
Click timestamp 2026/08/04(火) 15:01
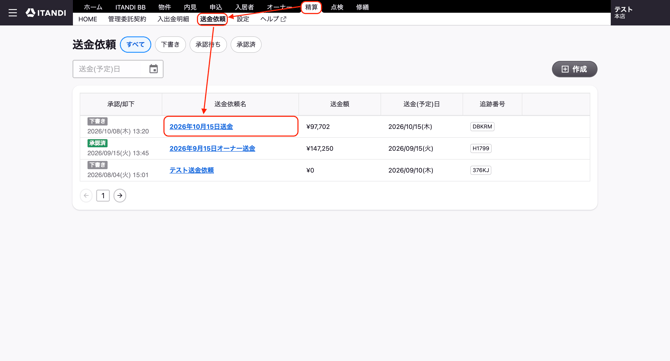click(118, 175)
